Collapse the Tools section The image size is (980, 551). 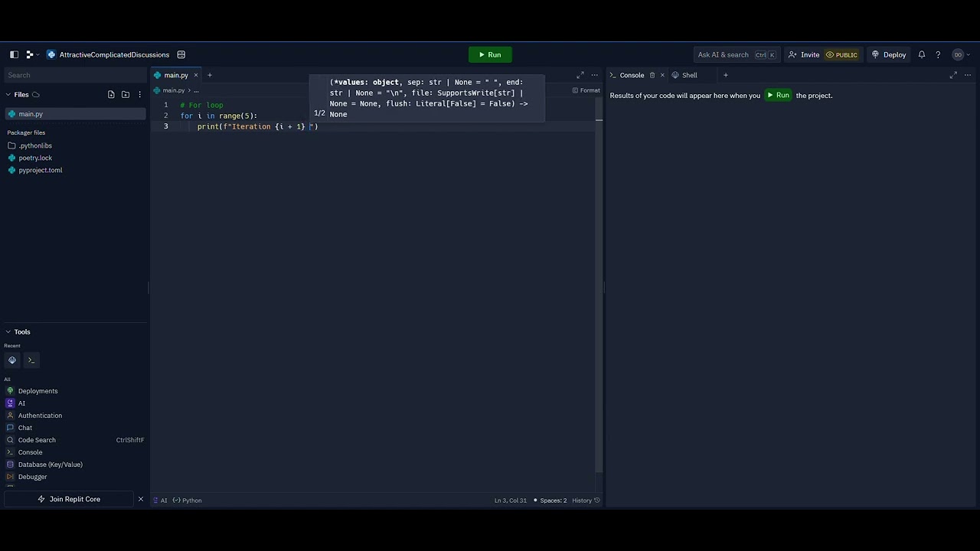(8, 332)
